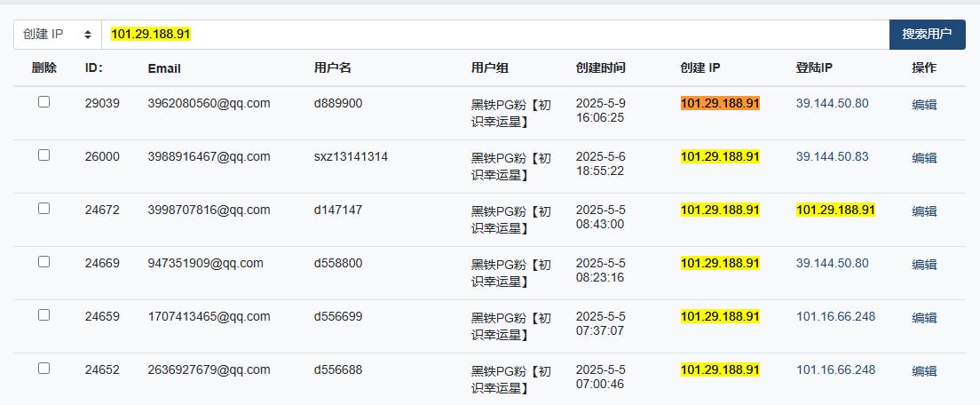Click username d558800
Screen dimensions: 980x405
[x=337, y=263]
